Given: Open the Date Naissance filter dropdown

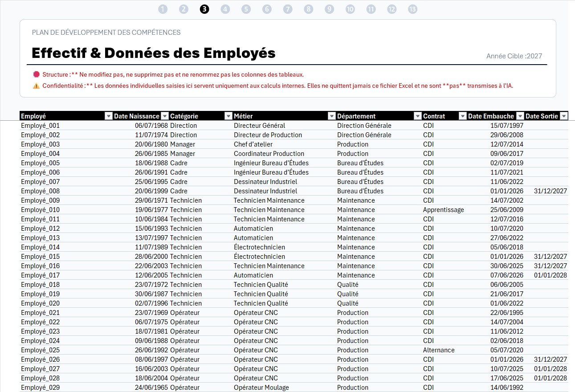Looking at the screenshot, I should [165, 116].
